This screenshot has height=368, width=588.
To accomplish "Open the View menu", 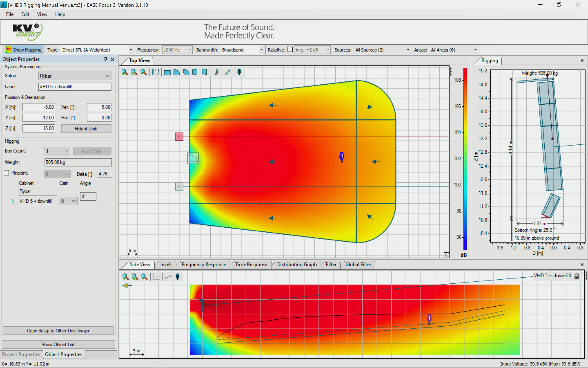I will coord(42,14).
